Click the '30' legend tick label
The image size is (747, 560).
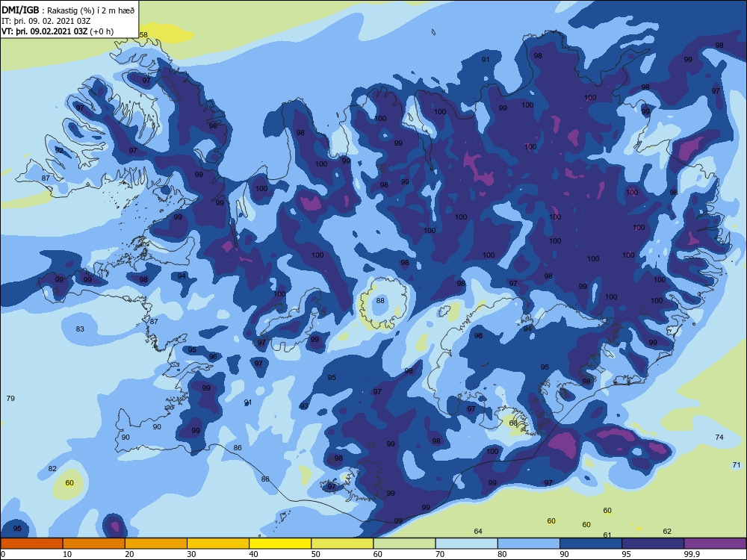191,554
